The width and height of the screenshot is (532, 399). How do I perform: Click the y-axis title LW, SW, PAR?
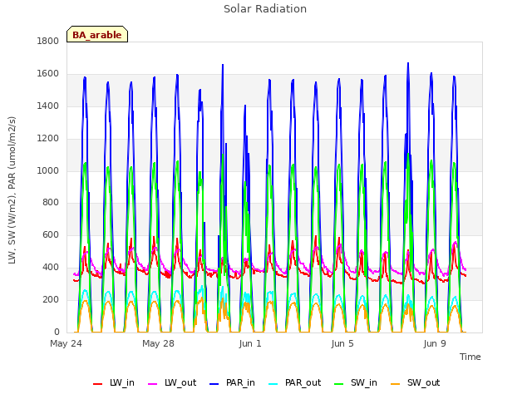(x=12, y=190)
